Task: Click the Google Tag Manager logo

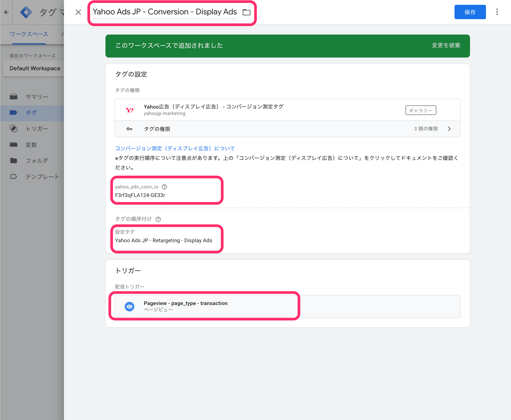Action: pos(26,12)
